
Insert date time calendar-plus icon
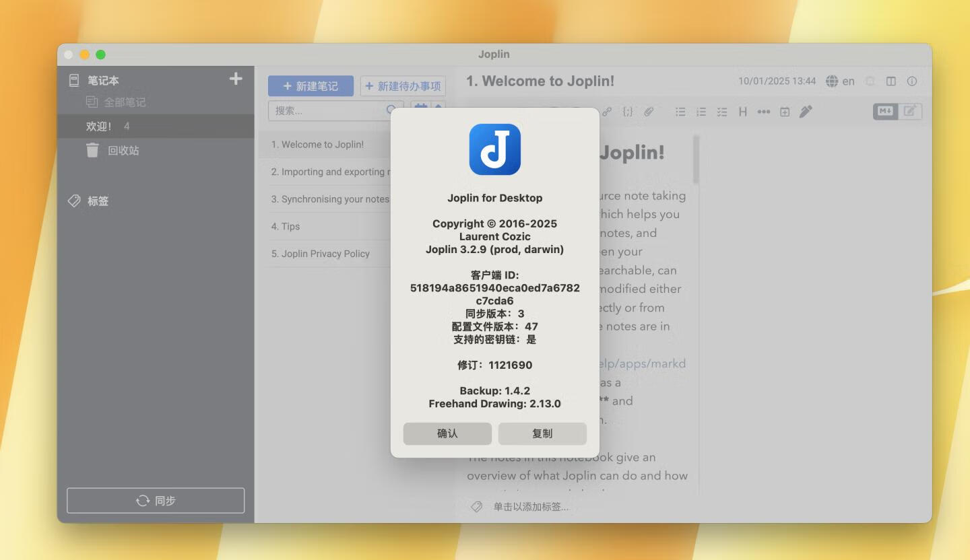[785, 112]
